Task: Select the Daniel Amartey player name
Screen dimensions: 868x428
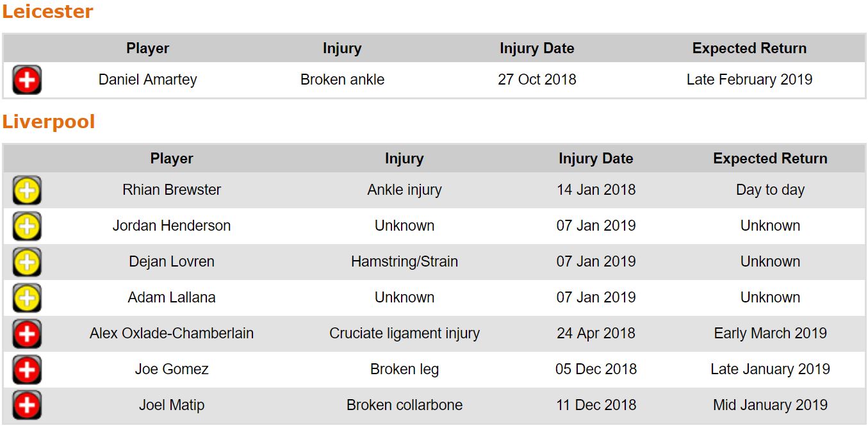Action: 148,80
